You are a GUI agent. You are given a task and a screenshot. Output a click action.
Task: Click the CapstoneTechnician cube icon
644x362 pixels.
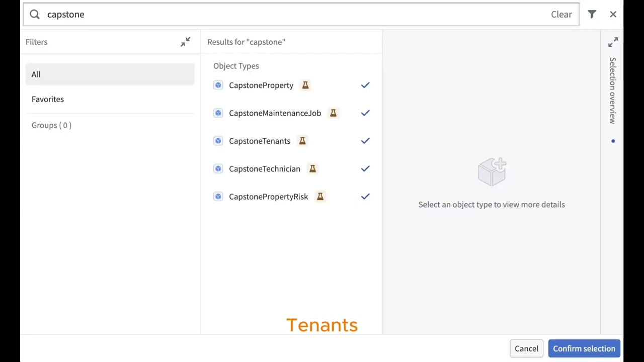(218, 168)
